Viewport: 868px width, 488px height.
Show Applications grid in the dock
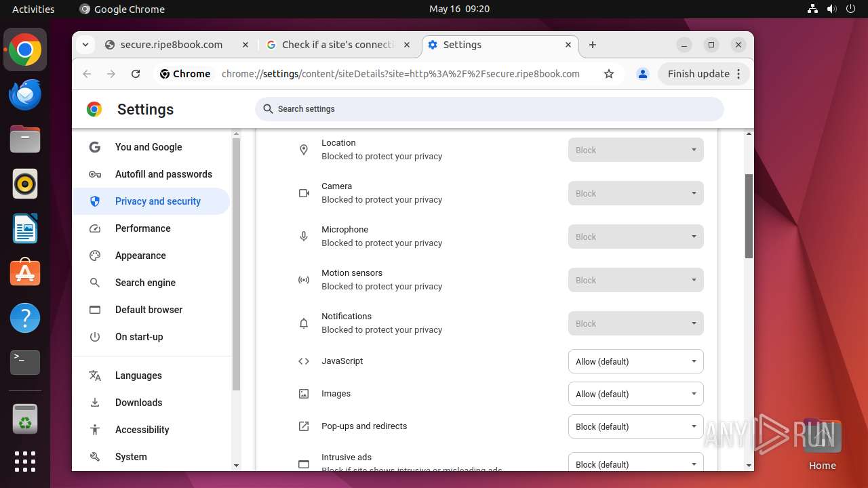(25, 462)
